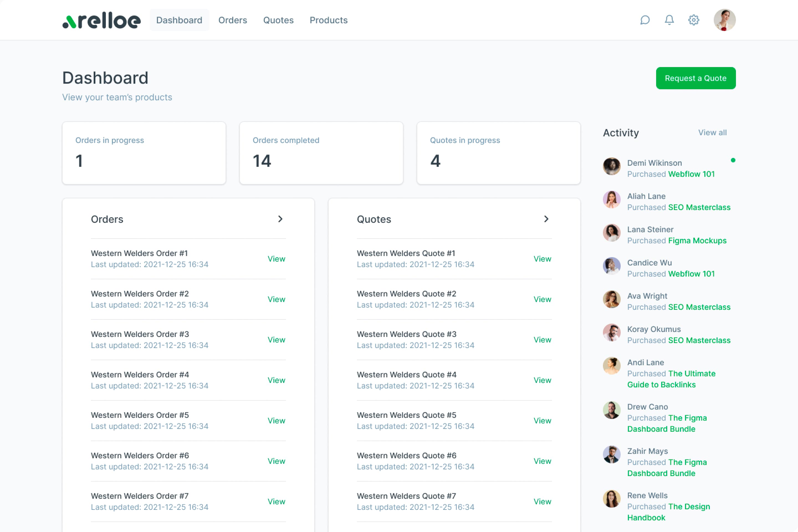
Task: Click View all in Activity
Action: [x=712, y=133]
